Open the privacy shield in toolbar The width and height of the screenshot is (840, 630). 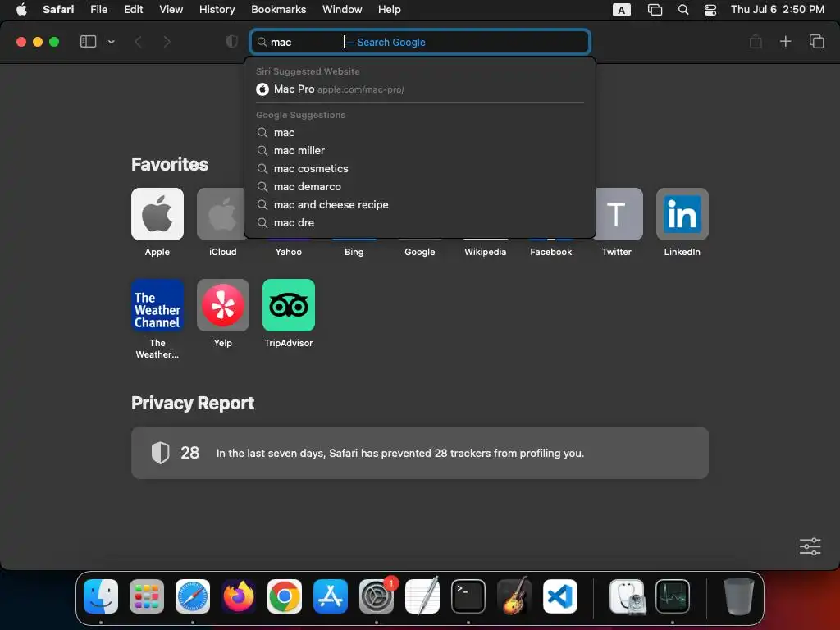coord(231,42)
